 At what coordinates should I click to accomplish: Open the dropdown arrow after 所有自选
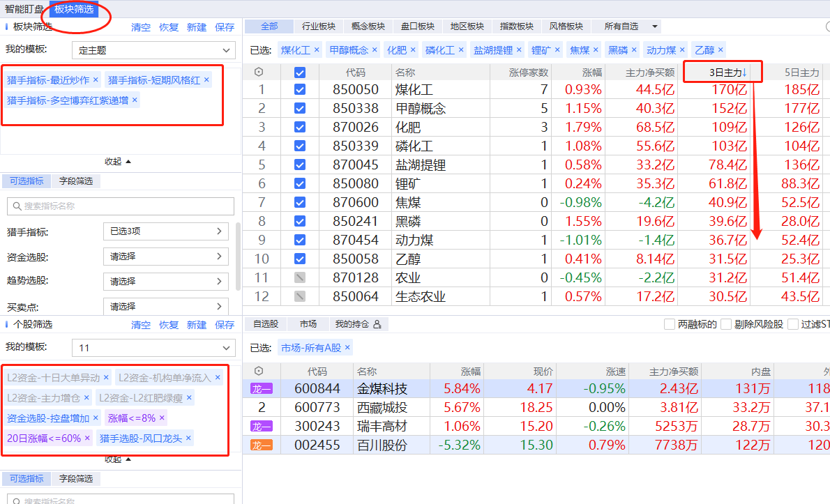pos(654,26)
